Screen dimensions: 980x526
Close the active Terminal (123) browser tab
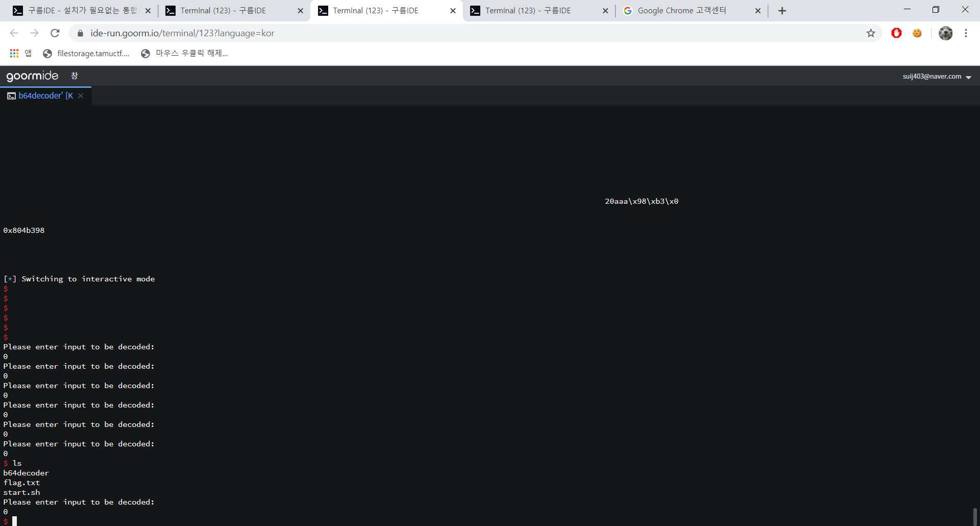[453, 11]
